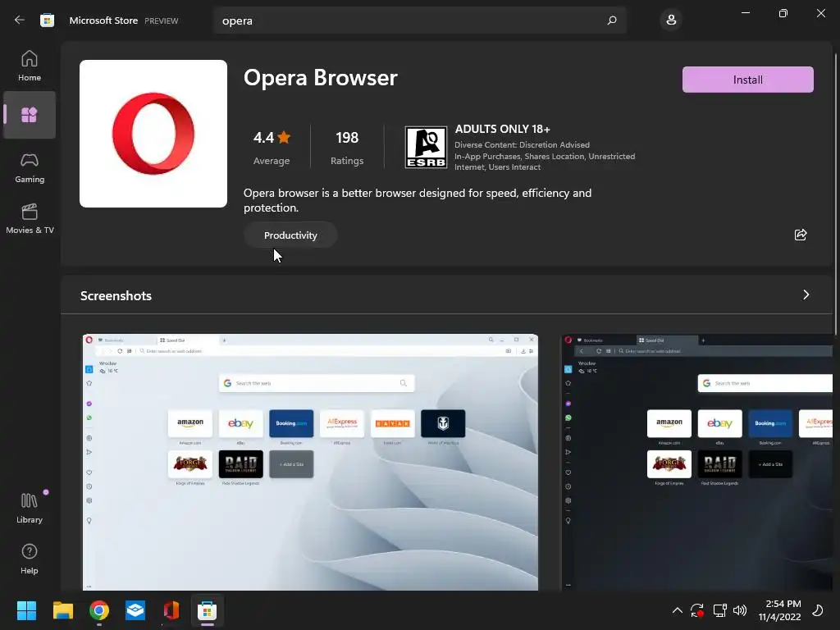The width and height of the screenshot is (840, 630).
Task: Click the 198 Ratings count
Action: point(347,147)
